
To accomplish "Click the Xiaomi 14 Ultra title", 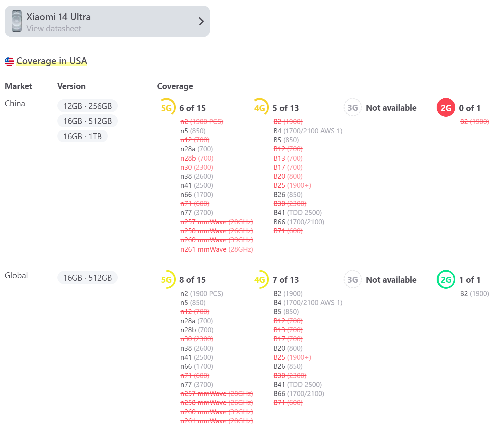I will pos(58,17).
